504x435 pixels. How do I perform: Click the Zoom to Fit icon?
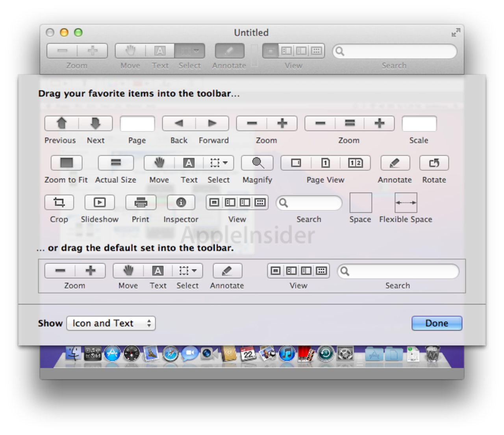point(67,163)
